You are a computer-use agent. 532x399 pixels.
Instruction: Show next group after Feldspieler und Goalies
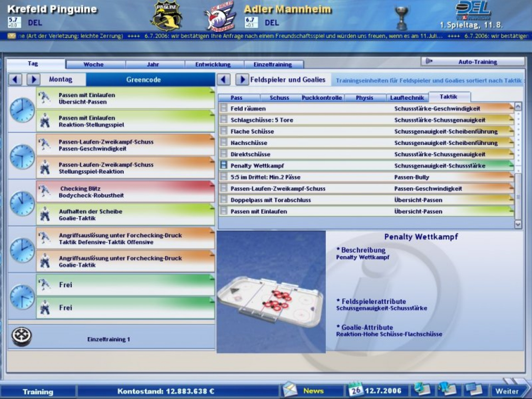tap(241, 79)
